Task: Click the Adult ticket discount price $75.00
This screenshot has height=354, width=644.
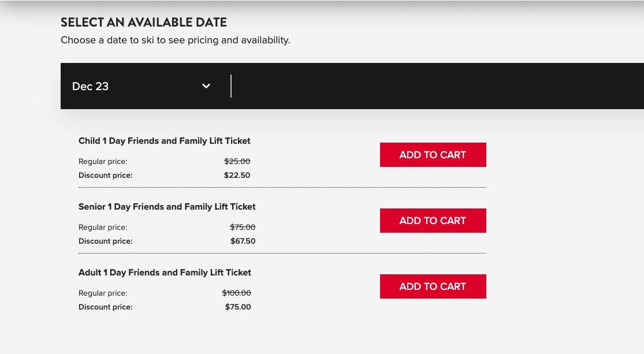Action: (x=237, y=307)
